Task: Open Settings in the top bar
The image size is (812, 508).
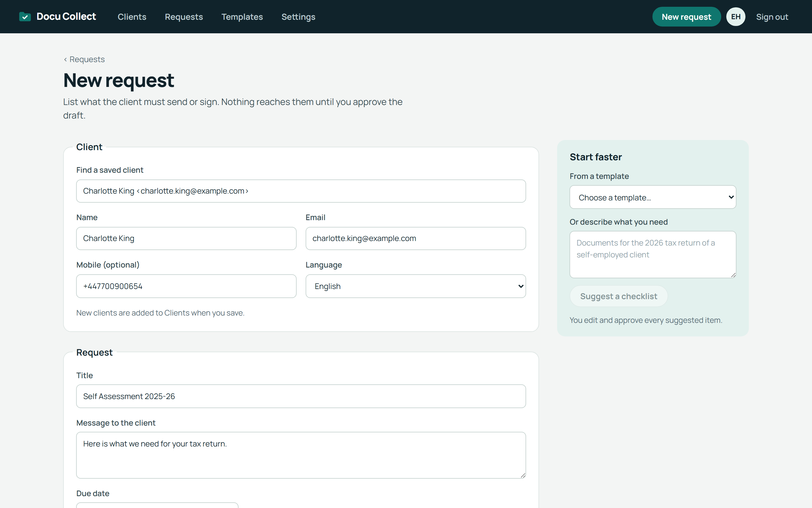Action: (x=298, y=17)
